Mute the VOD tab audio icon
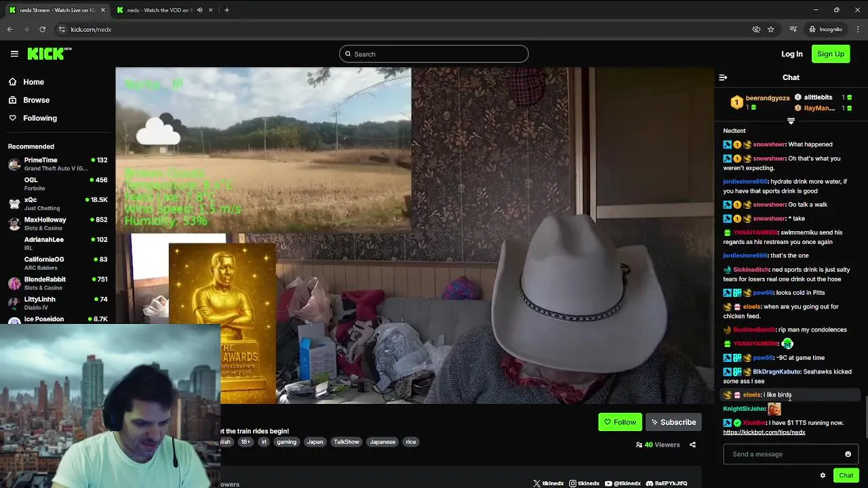This screenshot has height=488, width=868. pyautogui.click(x=199, y=10)
